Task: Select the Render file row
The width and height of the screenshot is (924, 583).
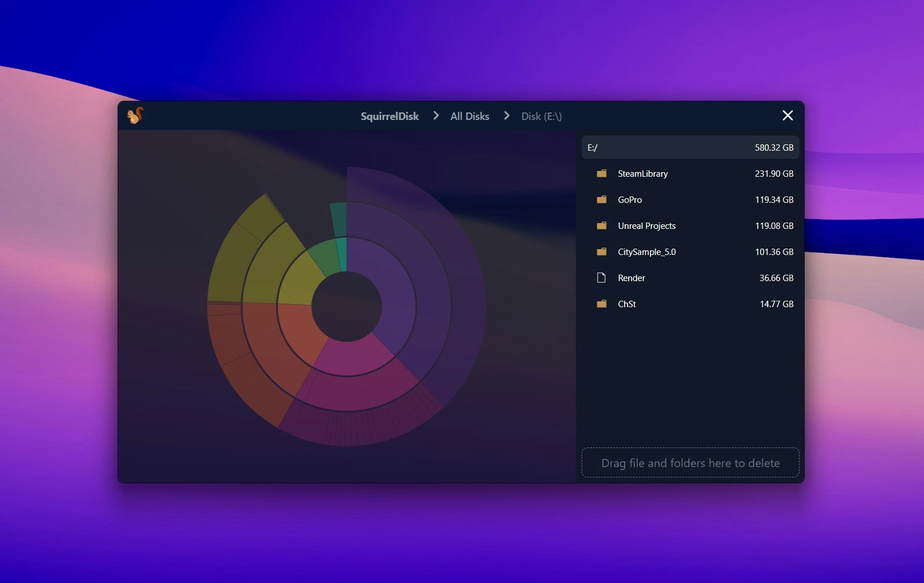Action: (690, 278)
